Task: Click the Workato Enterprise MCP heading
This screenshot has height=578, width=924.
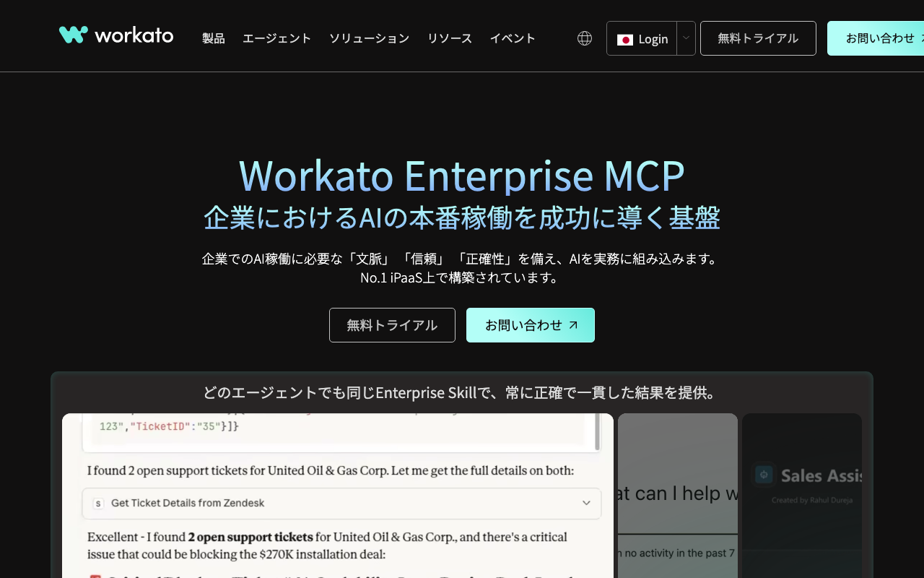Action: (x=462, y=175)
